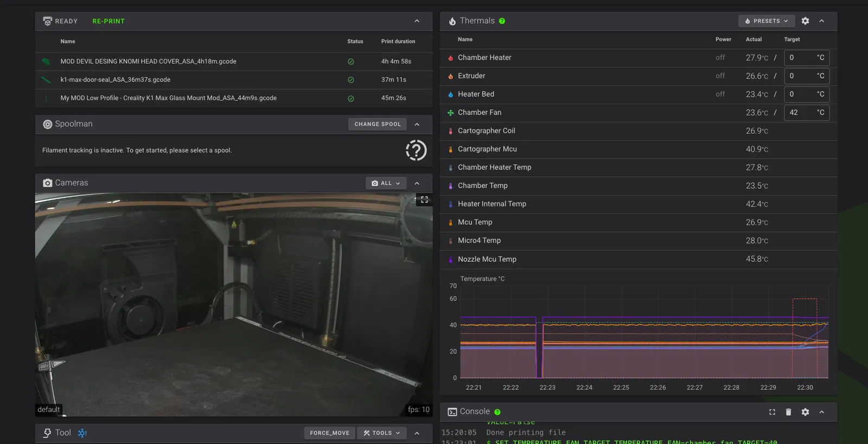The width and height of the screenshot is (868, 444).
Task: Toggle Extruder flame icon in Thermals
Action: [450, 76]
